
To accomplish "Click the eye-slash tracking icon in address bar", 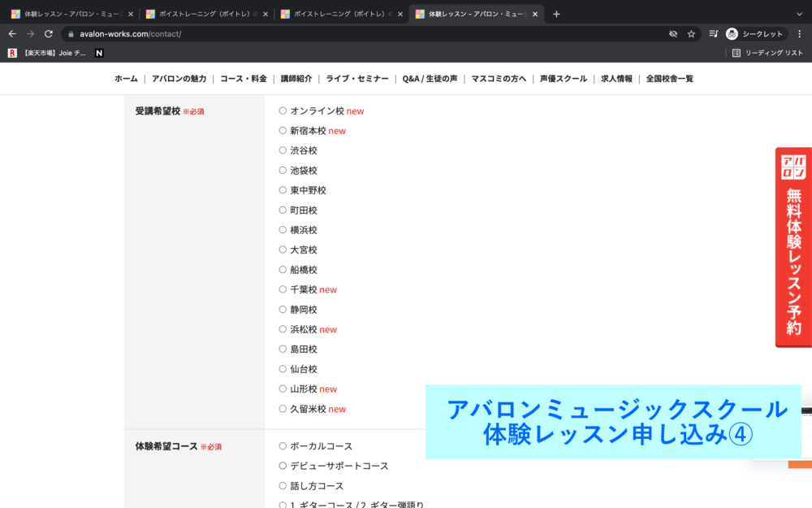I will 673,33.
